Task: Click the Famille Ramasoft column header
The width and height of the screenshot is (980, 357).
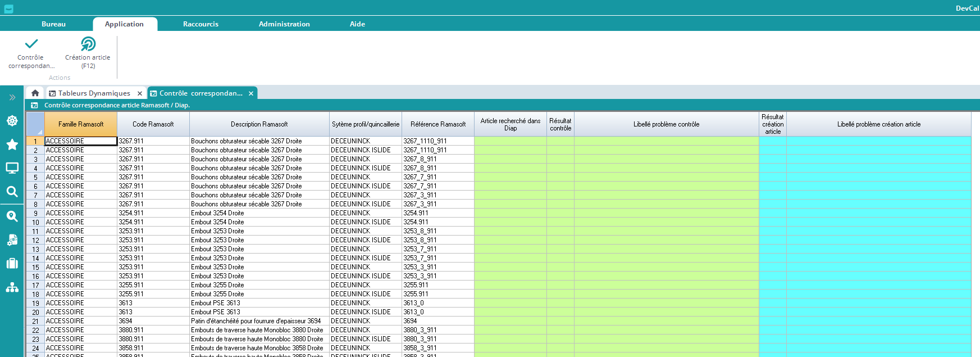Action: [x=81, y=124]
